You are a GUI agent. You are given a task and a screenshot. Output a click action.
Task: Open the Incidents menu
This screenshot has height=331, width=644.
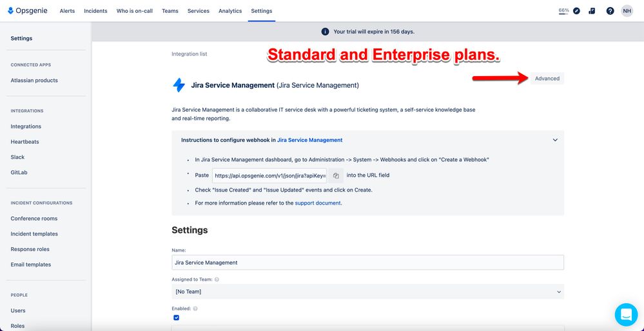coord(95,11)
